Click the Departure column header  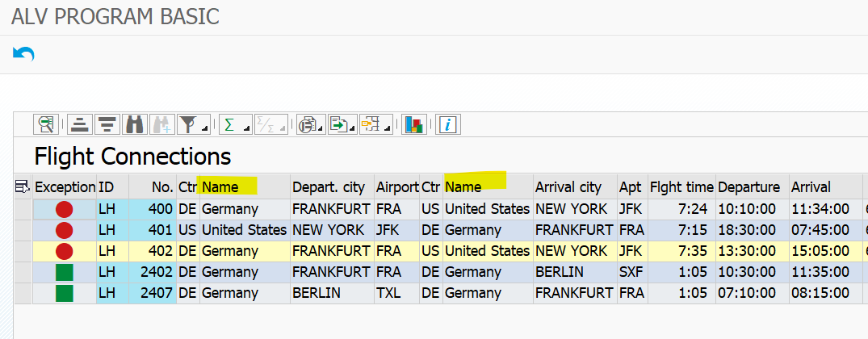coord(753,187)
